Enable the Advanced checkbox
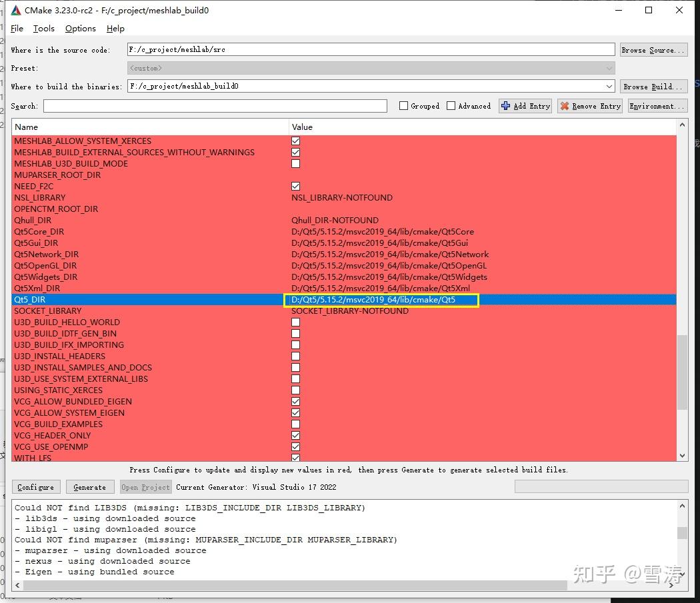Screen dimensions: 700x603 (452, 105)
